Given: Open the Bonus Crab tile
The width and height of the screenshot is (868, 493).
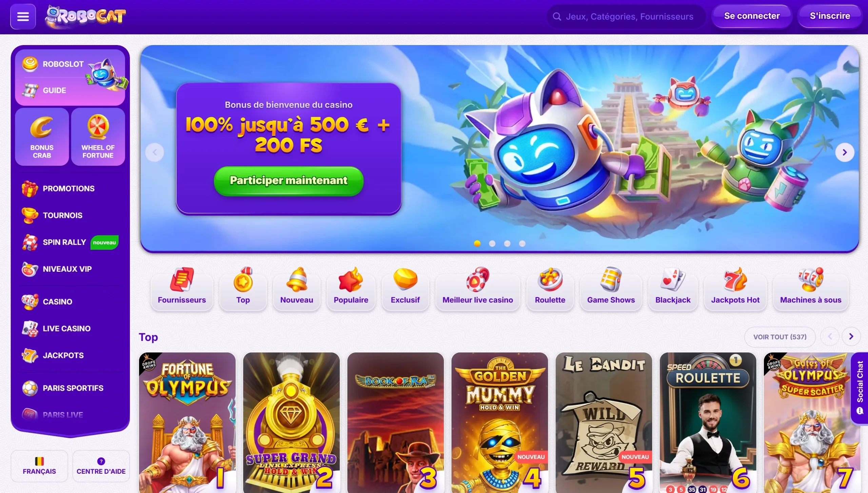Looking at the screenshot, I should click(42, 137).
